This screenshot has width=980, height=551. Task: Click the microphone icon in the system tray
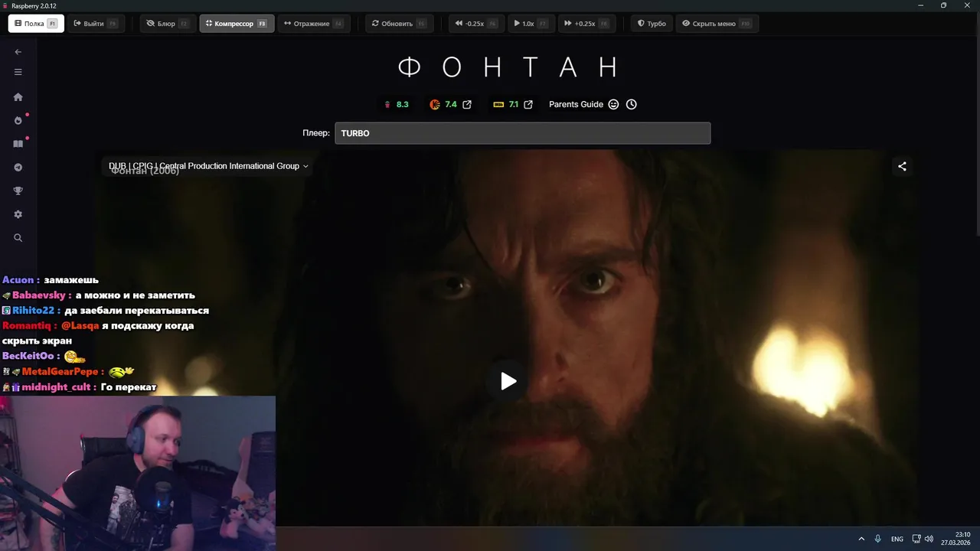point(878,539)
